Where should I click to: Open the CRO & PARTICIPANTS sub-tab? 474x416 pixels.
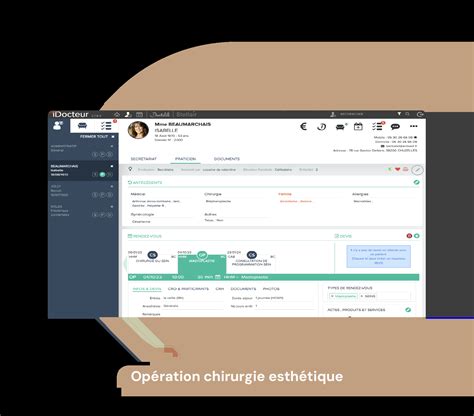188,289
